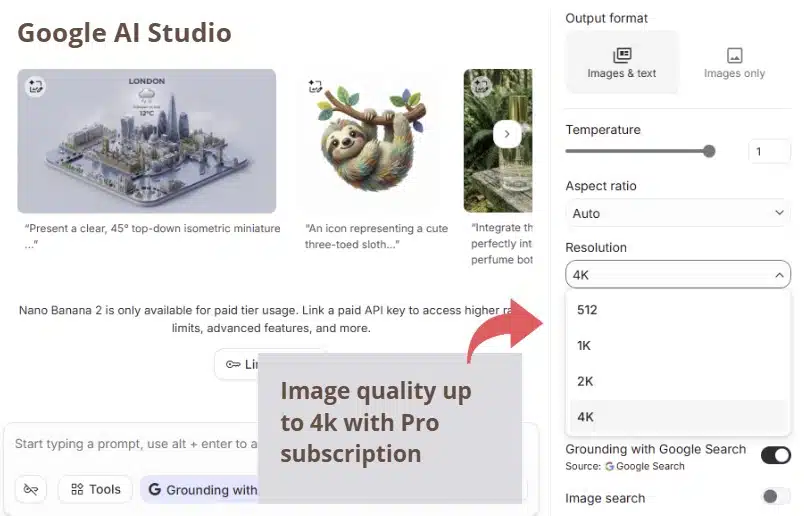Click the Temperature slider handle

709,151
